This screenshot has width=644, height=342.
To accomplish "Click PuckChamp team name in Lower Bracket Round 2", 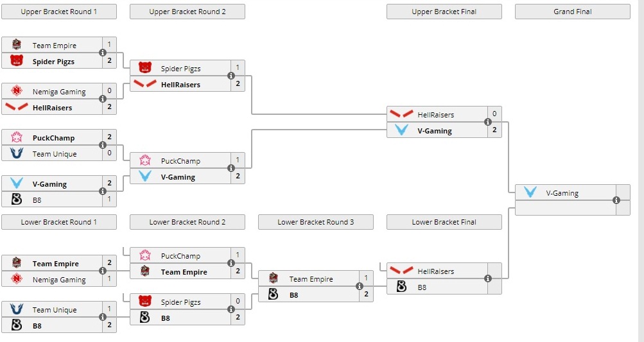I will tap(180, 256).
